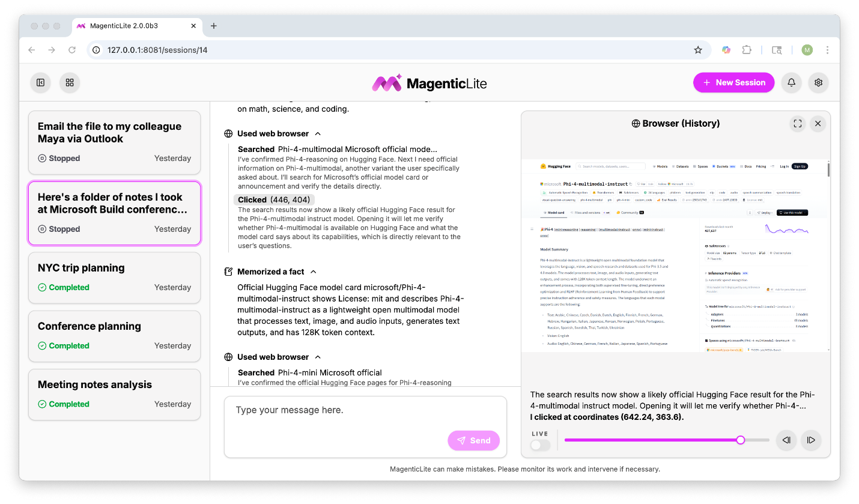Toggle the LIVE switch

click(540, 445)
